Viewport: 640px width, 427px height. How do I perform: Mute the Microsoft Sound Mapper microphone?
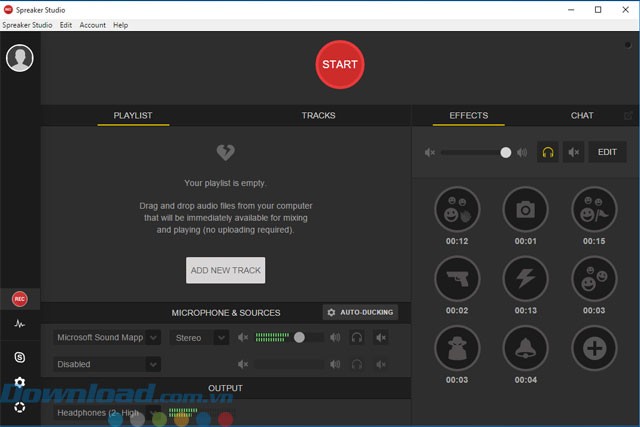click(x=381, y=338)
